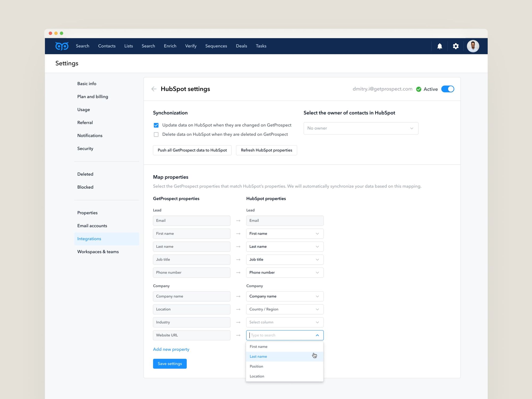Screen dimensions: 532x399
Task: Click the green Active status checkmark
Action: (419, 89)
